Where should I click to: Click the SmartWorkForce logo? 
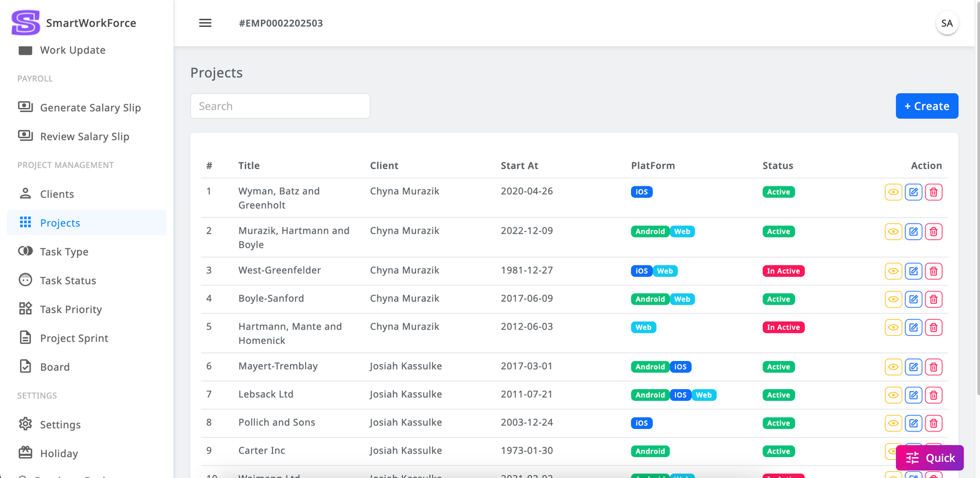pos(26,23)
